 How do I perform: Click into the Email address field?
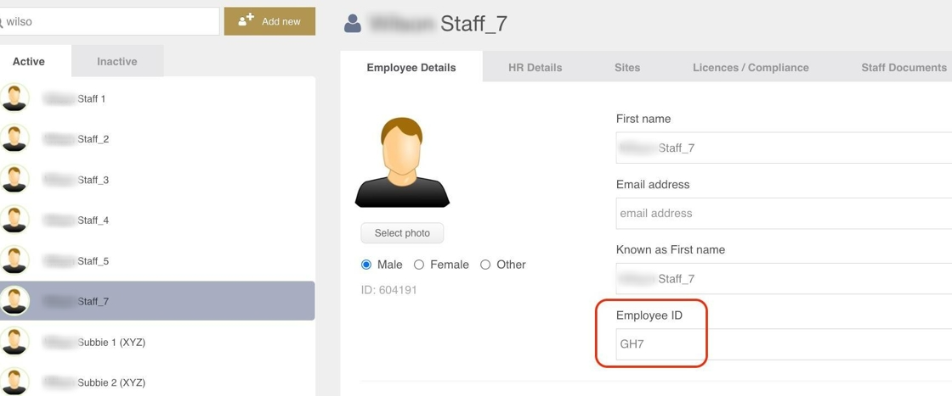click(784, 213)
